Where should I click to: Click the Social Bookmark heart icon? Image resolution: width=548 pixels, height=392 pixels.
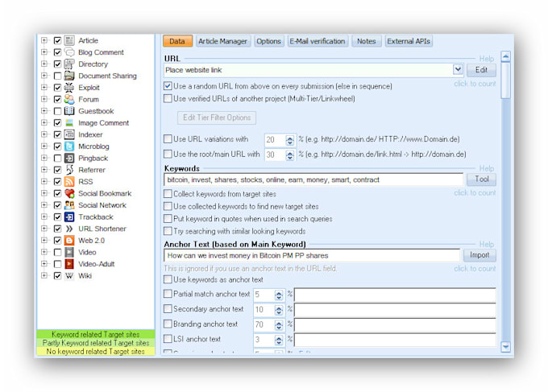tap(69, 193)
